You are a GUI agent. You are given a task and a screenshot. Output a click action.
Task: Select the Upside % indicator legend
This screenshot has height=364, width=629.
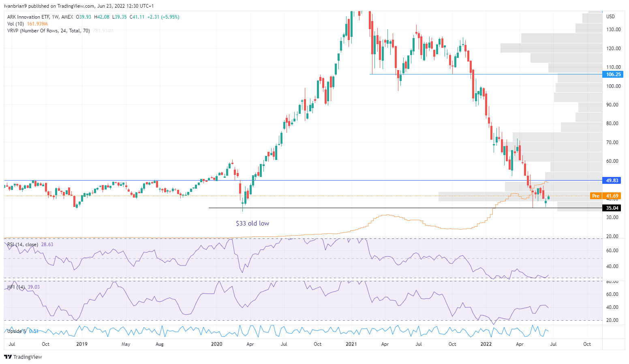click(17, 331)
